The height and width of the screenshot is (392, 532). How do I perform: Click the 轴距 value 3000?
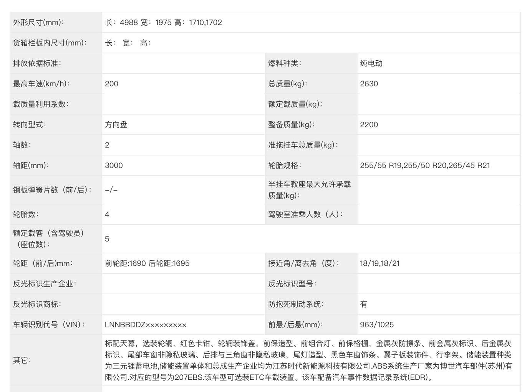tap(114, 165)
